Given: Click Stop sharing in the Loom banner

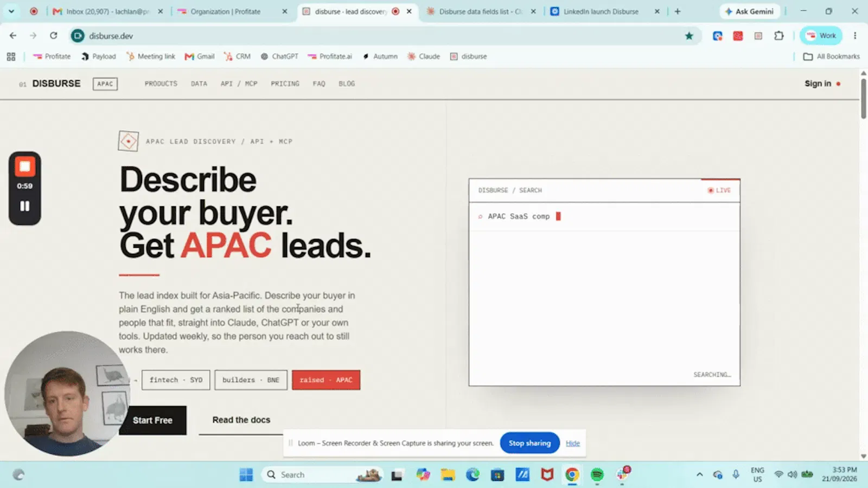Looking at the screenshot, I should click(529, 443).
